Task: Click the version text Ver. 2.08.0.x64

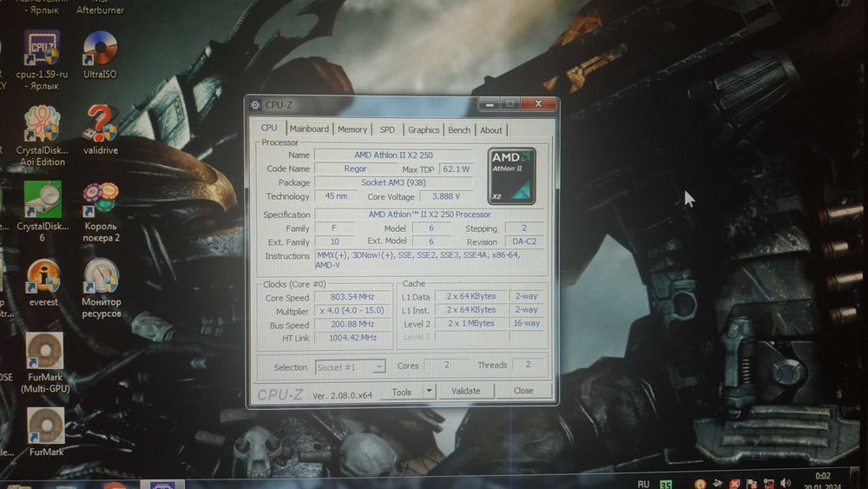Action: (x=343, y=395)
